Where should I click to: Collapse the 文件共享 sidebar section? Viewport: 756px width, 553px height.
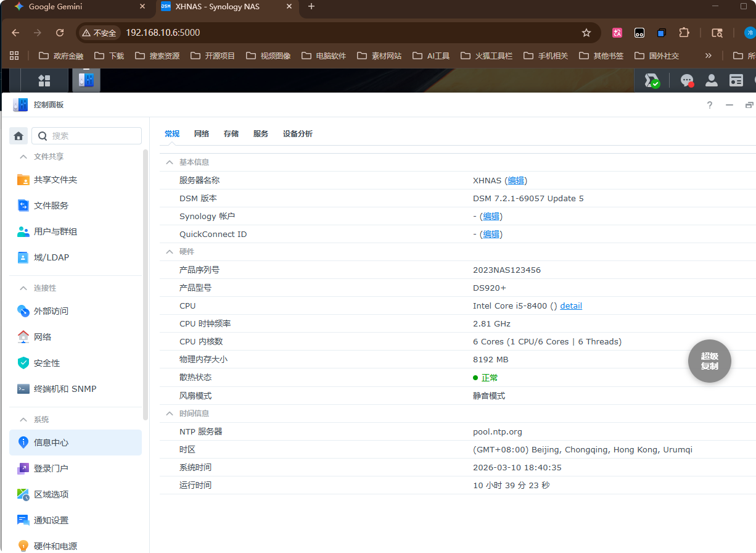coord(23,157)
